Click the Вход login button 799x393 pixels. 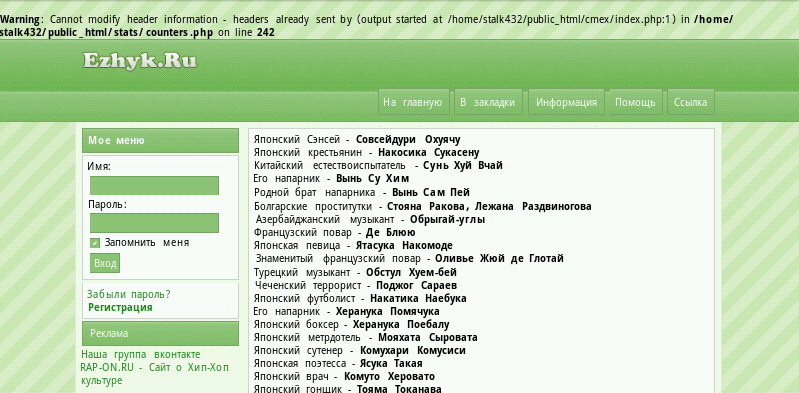coord(105,263)
